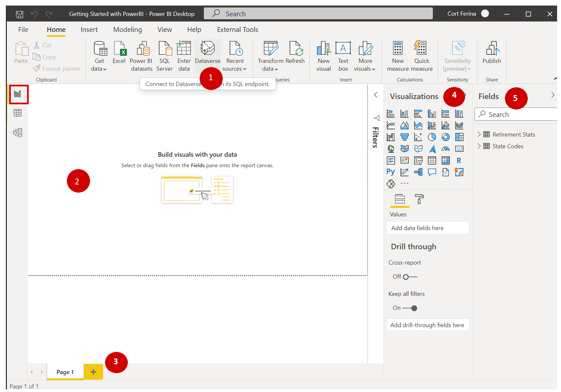Choose the Area chart visualization

pos(404,125)
